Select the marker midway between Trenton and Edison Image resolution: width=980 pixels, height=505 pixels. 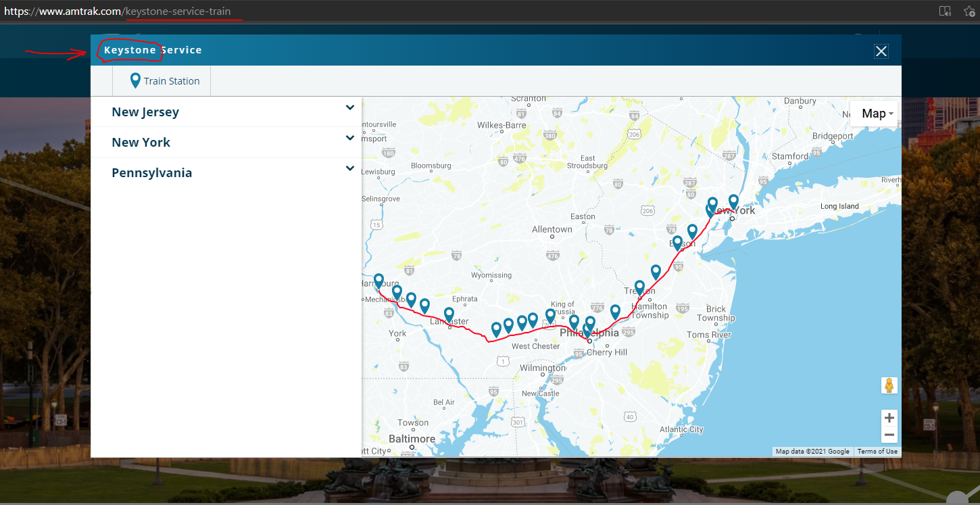point(656,272)
